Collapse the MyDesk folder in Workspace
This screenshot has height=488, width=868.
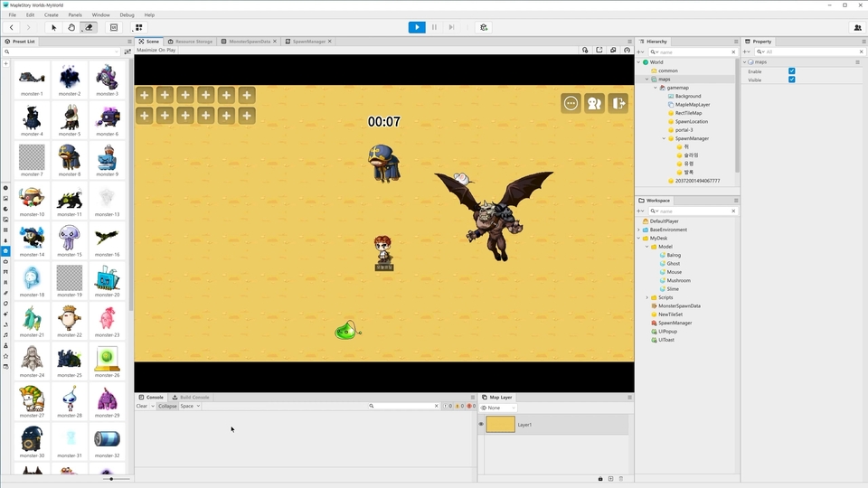639,238
